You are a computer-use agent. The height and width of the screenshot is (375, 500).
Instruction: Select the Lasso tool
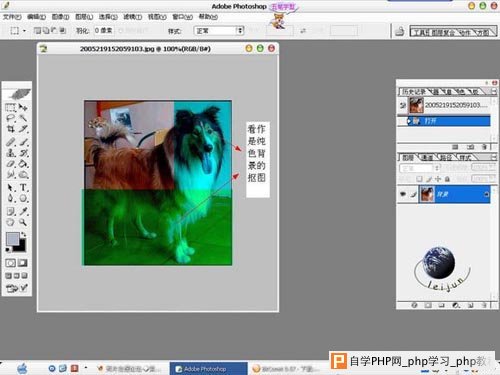pos(11,118)
